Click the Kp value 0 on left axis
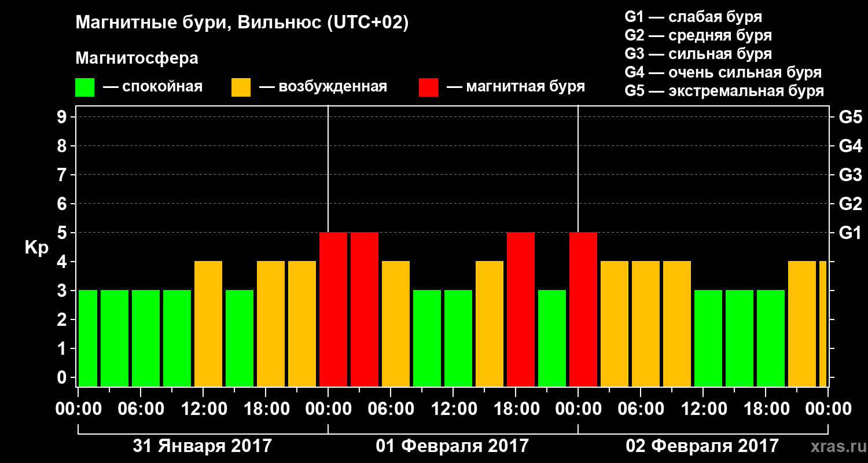Image resolution: width=868 pixels, height=463 pixels. [62, 377]
